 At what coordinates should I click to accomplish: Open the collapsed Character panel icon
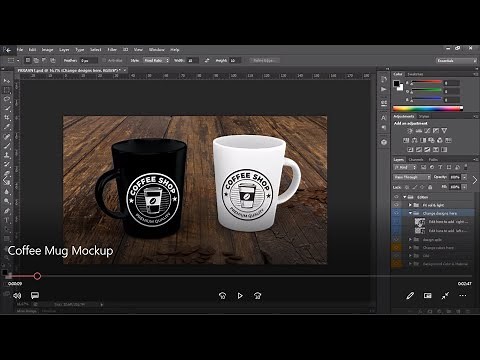click(x=384, y=118)
